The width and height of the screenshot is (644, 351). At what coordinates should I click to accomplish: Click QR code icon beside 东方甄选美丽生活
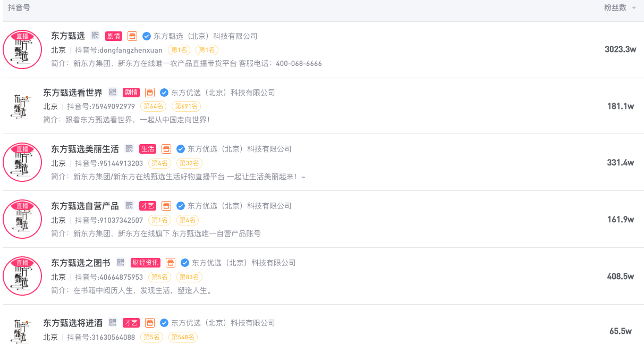point(129,148)
